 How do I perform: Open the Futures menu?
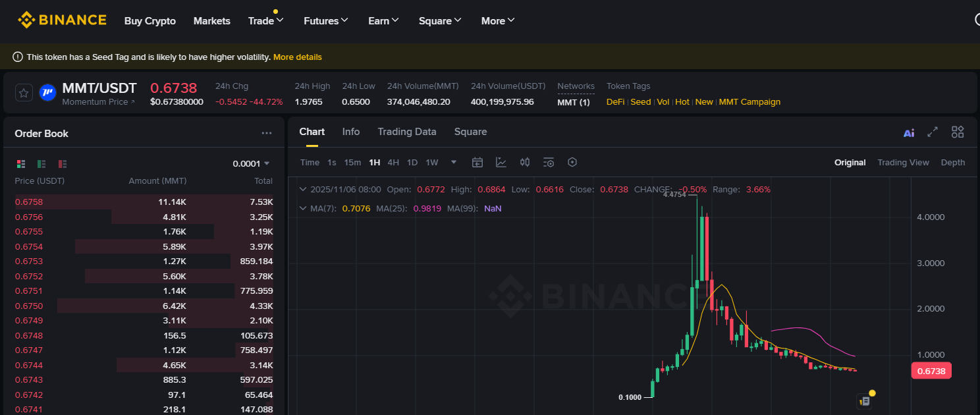pos(325,20)
